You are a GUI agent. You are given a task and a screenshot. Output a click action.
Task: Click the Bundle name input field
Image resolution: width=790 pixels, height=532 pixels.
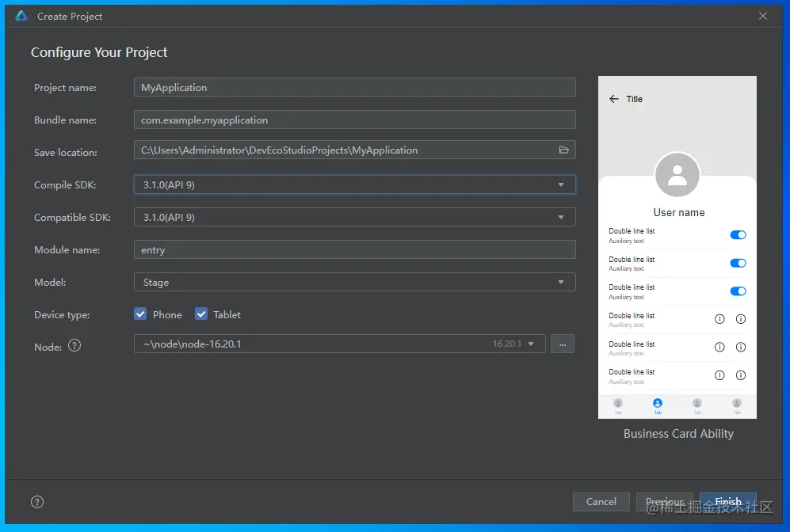click(355, 120)
